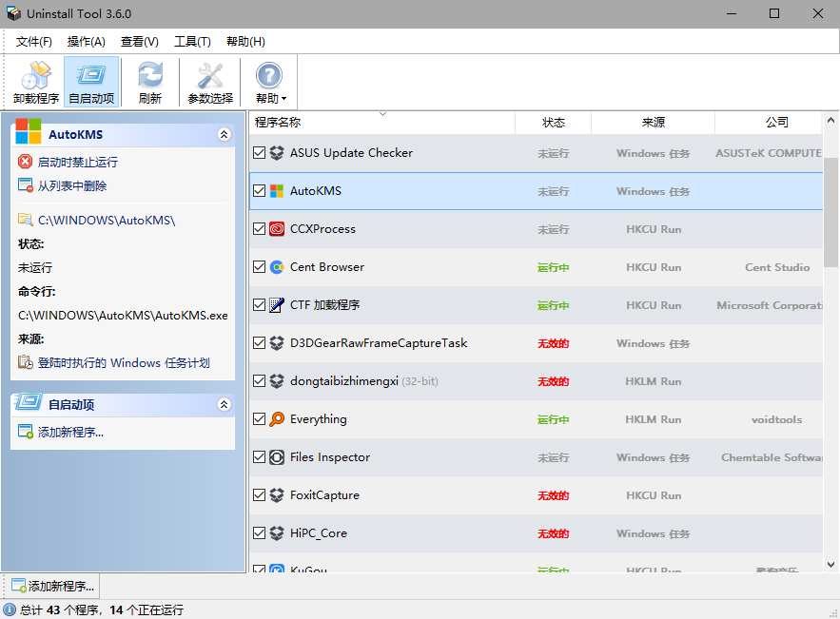Click the 刷新 refresh toolbar icon
The height and width of the screenshot is (619, 840).
(x=150, y=82)
